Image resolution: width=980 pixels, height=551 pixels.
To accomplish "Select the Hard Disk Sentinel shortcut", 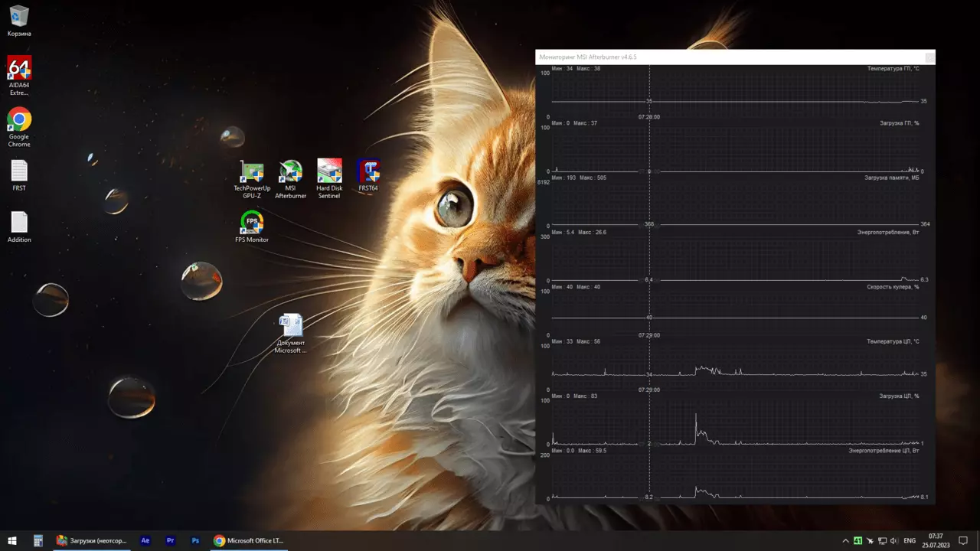I will point(329,179).
